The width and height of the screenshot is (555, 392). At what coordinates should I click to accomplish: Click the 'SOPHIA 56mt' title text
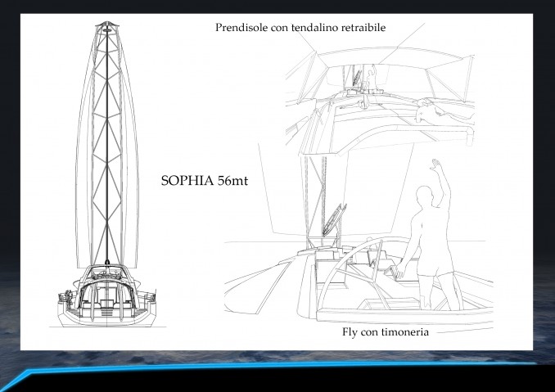click(x=204, y=180)
